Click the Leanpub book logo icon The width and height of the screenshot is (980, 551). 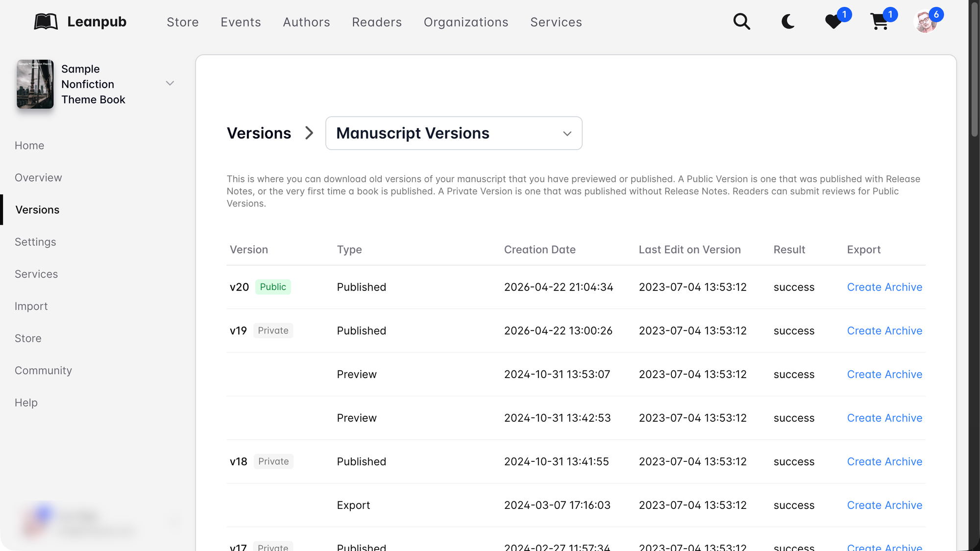pos(46,22)
